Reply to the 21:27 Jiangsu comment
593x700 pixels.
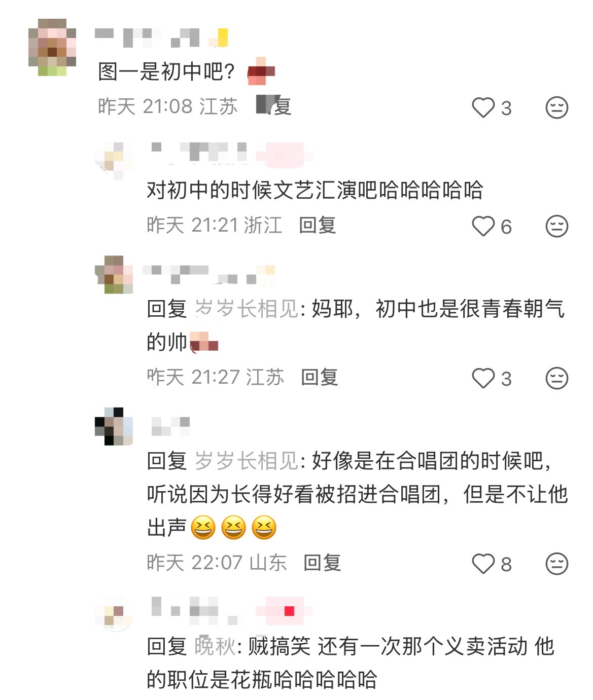[x=320, y=377]
